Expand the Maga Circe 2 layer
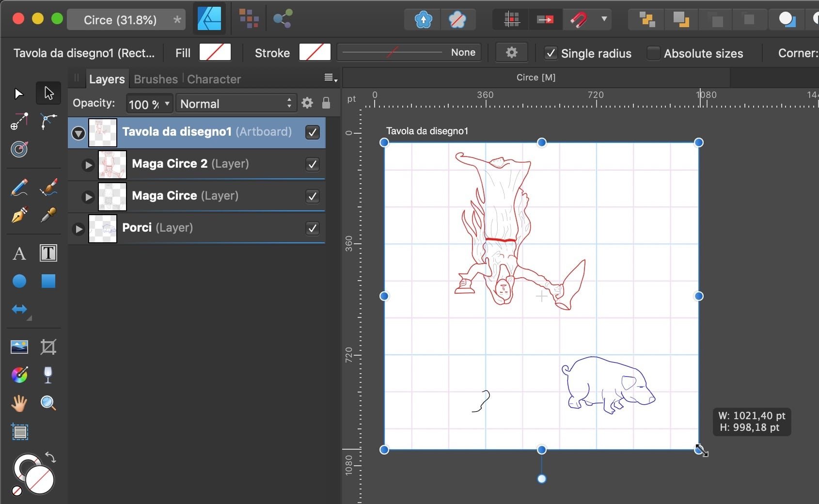 point(88,165)
